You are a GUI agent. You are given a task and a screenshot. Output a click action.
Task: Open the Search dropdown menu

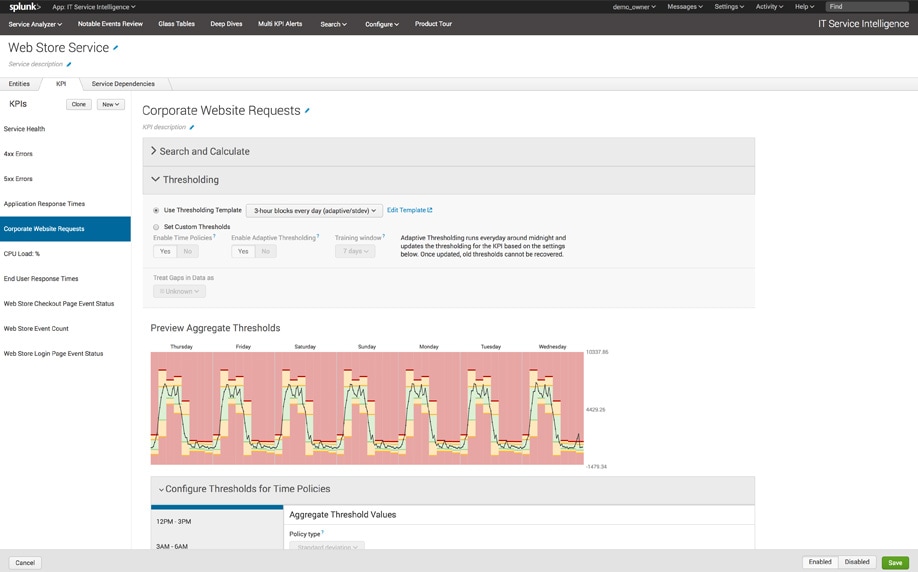point(334,25)
